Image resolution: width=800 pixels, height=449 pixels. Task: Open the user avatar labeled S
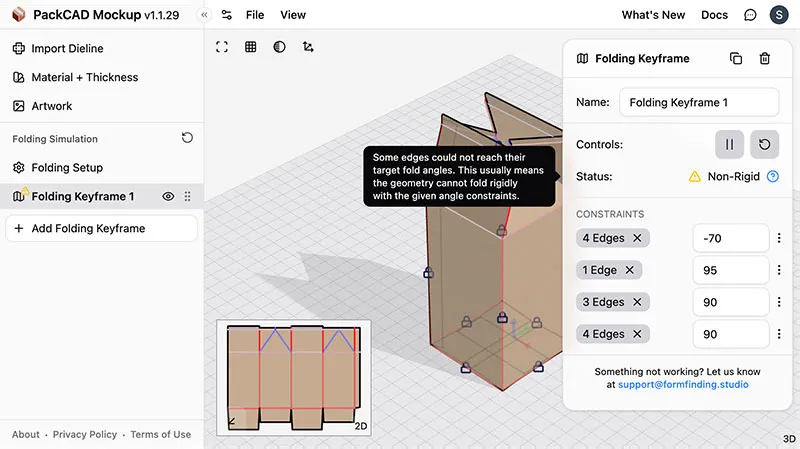coord(779,15)
